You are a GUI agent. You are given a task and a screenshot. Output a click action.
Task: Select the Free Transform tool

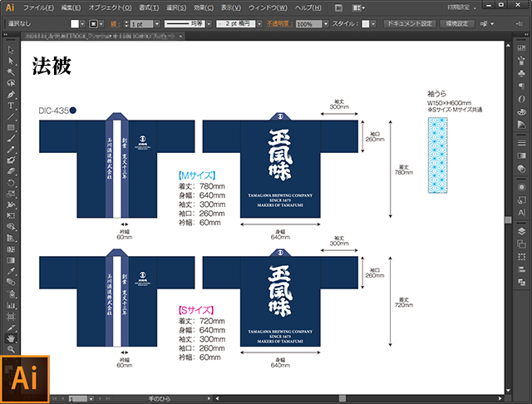click(x=11, y=216)
